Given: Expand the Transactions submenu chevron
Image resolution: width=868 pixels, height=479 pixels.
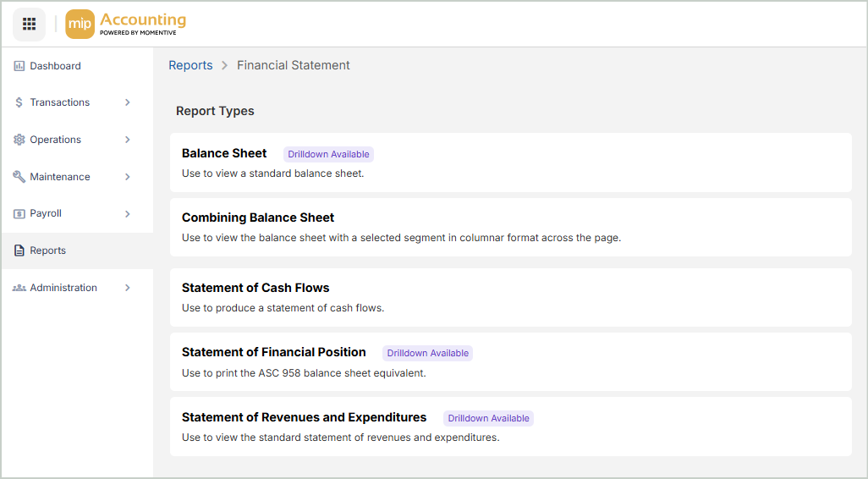Looking at the screenshot, I should point(128,102).
